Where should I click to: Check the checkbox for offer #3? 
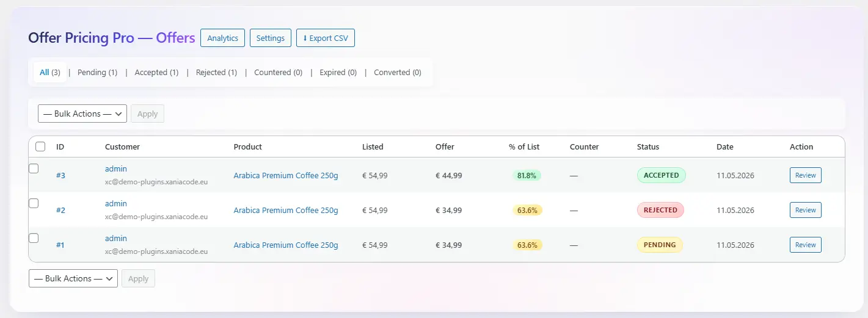click(34, 168)
